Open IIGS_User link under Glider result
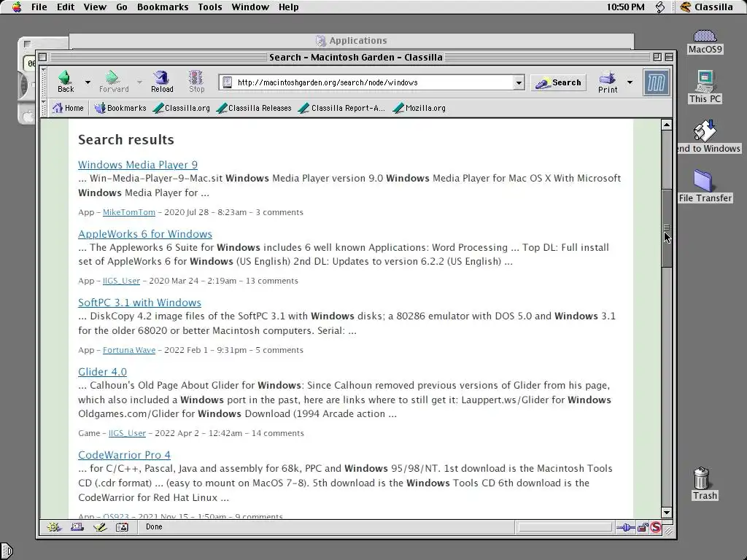747x560 pixels. pos(127,433)
